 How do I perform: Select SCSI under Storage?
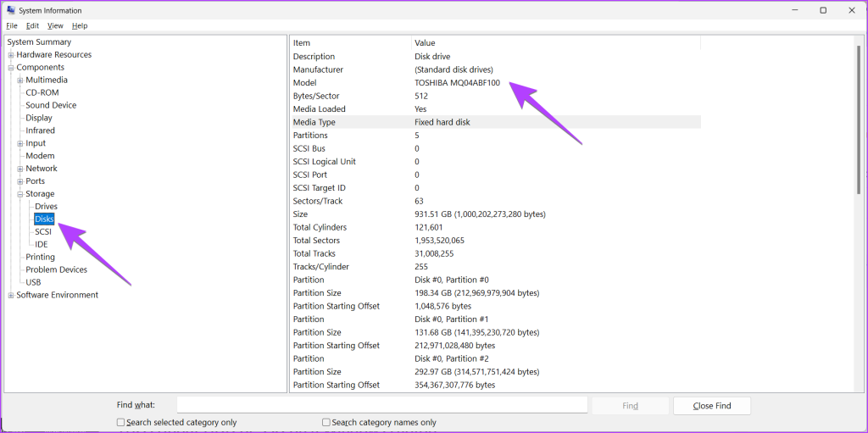[43, 232]
